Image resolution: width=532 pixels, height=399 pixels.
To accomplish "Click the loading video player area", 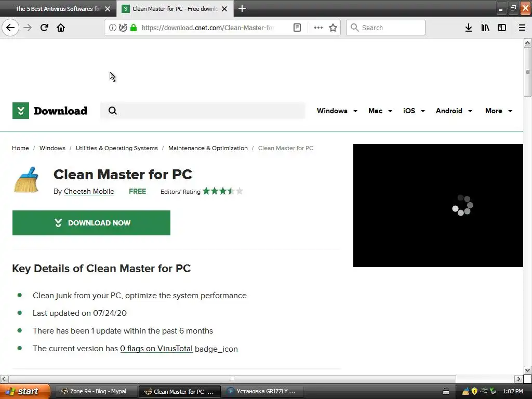I will (x=438, y=205).
